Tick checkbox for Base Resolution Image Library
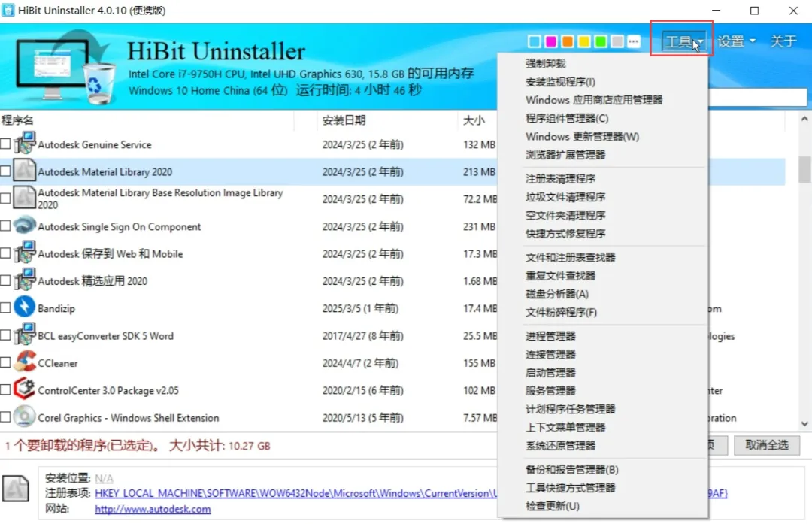This screenshot has width=812, height=524. click(x=5, y=198)
